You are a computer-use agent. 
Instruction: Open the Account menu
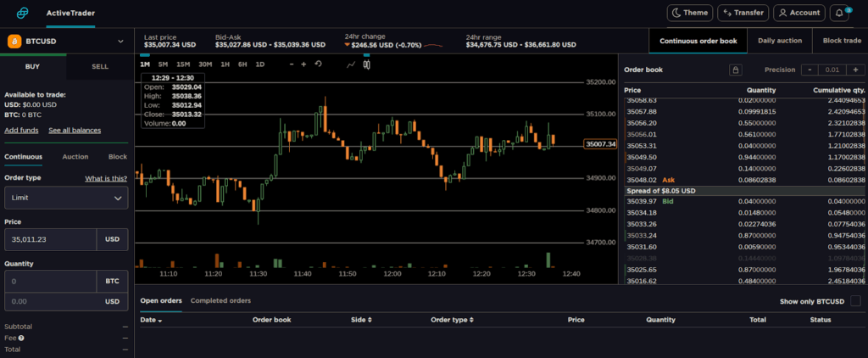799,13
